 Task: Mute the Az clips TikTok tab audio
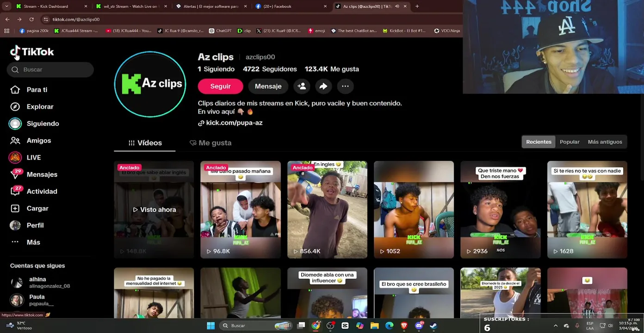pyautogui.click(x=397, y=6)
